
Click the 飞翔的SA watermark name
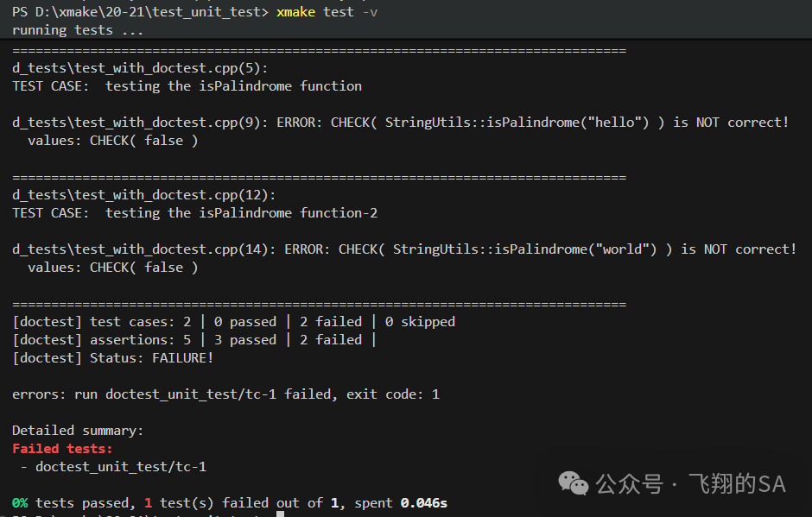coord(738,484)
